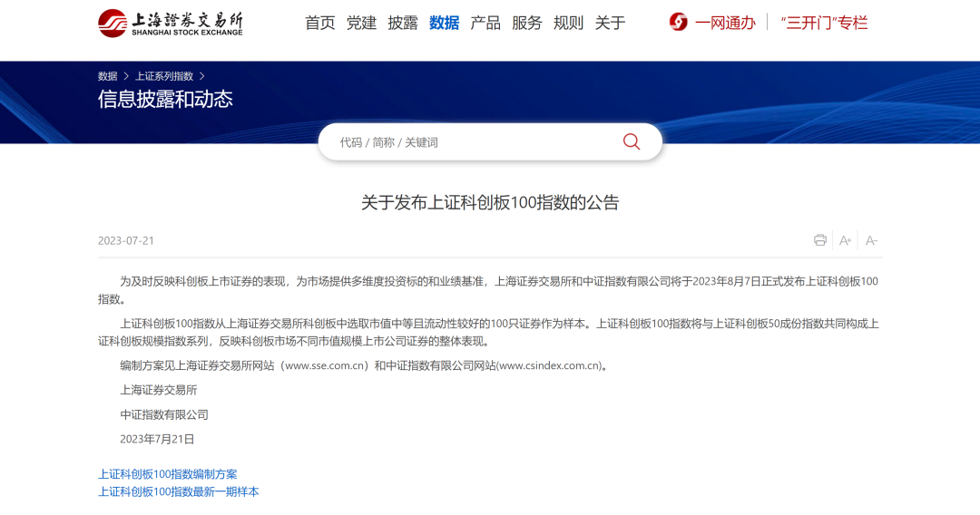
Task: Open 上证科创板100指数编制方案 link
Action: click(168, 474)
